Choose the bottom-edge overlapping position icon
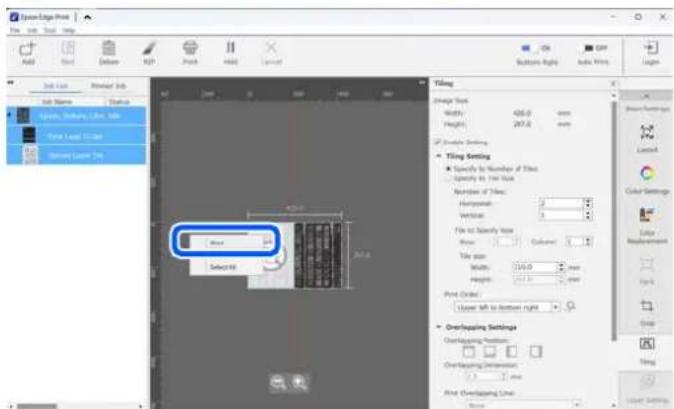The width and height of the screenshot is (674, 409). pyautogui.click(x=490, y=352)
